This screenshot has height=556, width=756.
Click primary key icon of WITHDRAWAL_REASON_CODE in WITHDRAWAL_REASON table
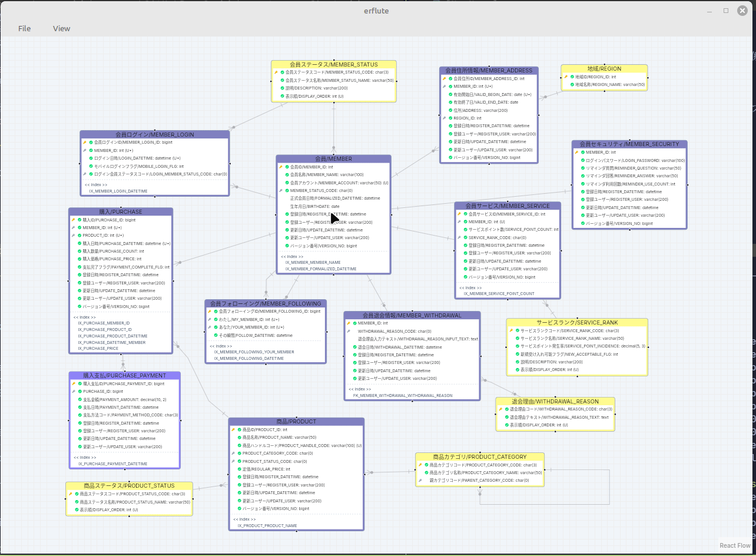click(x=500, y=409)
